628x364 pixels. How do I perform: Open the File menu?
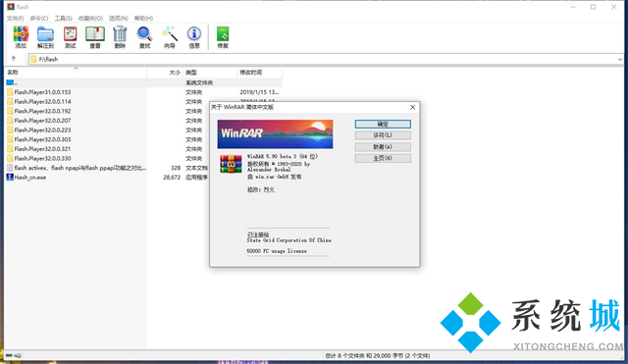coord(16,18)
